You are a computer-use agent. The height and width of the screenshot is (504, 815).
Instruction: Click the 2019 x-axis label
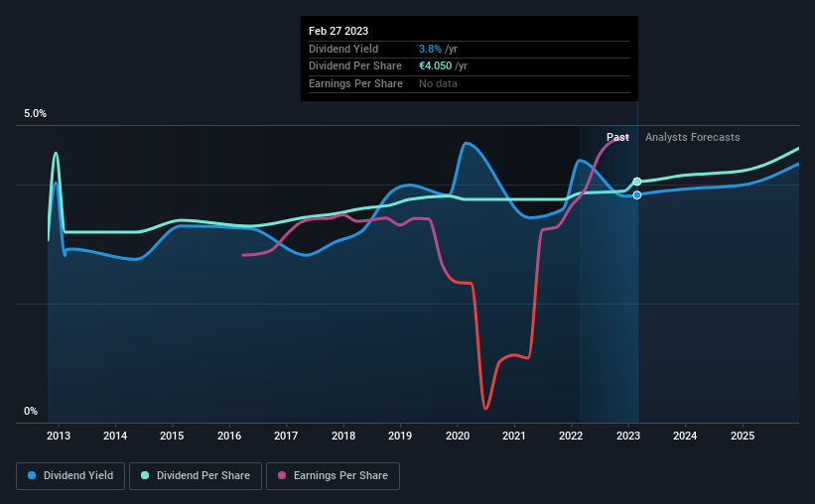[400, 436]
